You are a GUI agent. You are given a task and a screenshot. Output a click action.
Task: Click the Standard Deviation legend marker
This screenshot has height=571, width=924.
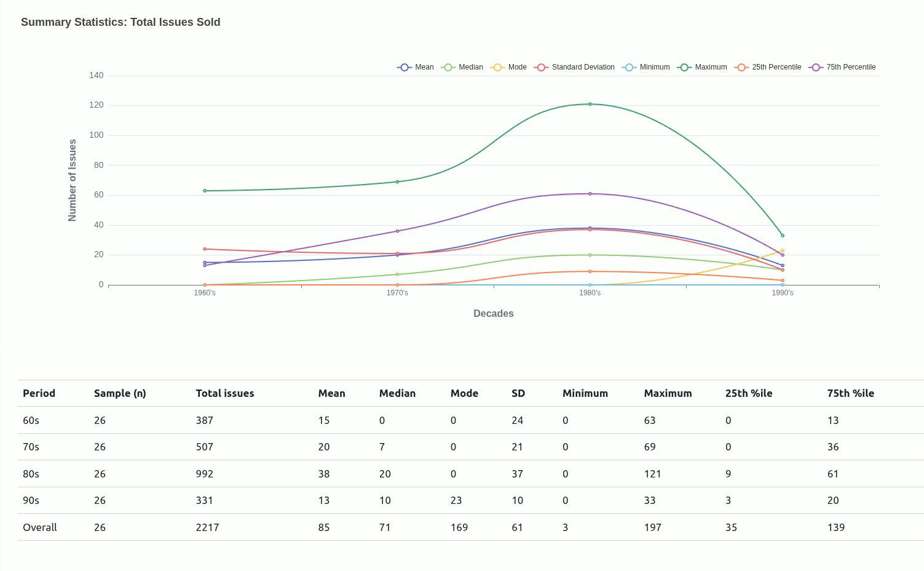point(542,67)
